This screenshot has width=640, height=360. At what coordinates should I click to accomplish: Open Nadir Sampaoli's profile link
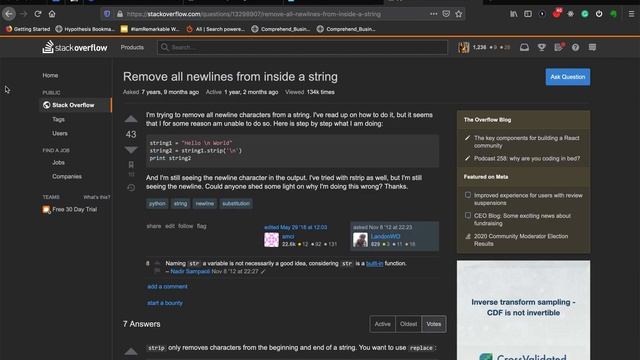pyautogui.click(x=190, y=271)
